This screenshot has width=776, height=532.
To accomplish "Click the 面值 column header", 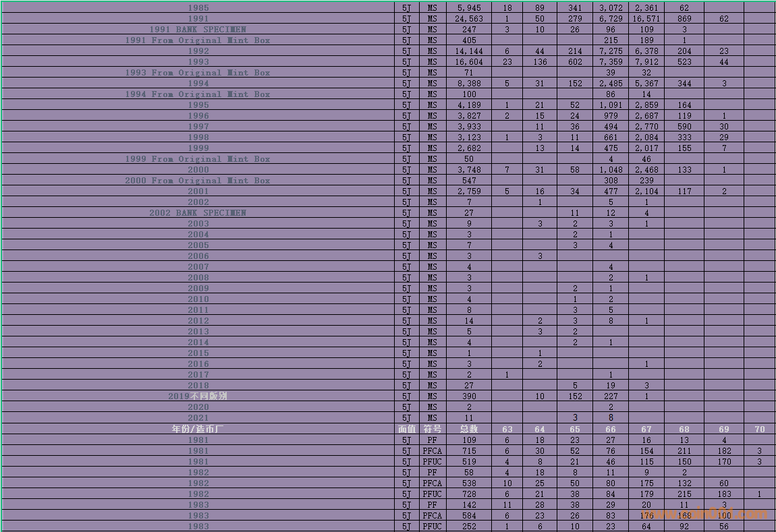I will [x=407, y=429].
